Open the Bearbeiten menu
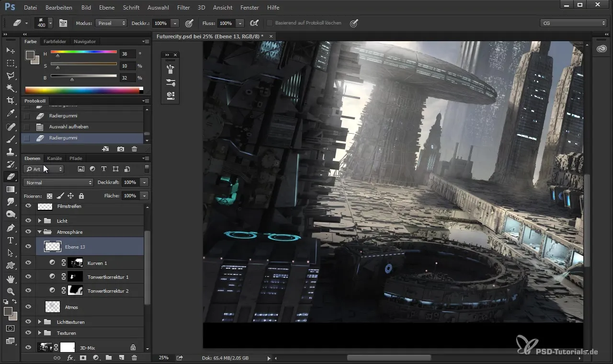Viewport: 613px width, 364px height. click(59, 8)
